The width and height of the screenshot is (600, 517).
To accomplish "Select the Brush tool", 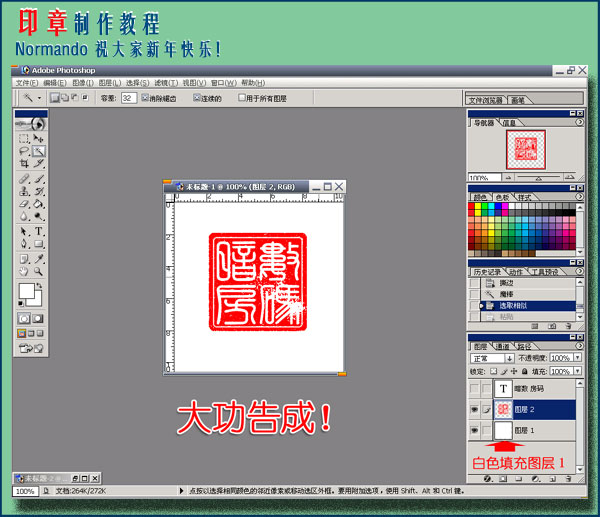I will [x=39, y=179].
